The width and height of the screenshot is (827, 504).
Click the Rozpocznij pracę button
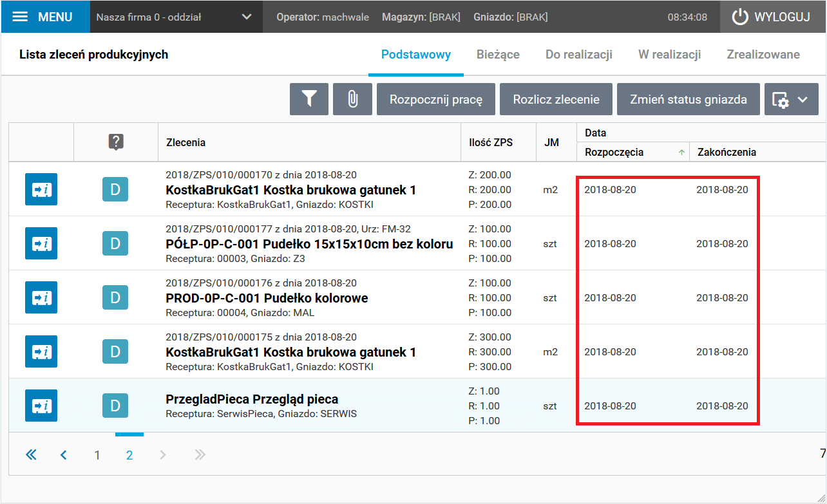pyautogui.click(x=436, y=100)
